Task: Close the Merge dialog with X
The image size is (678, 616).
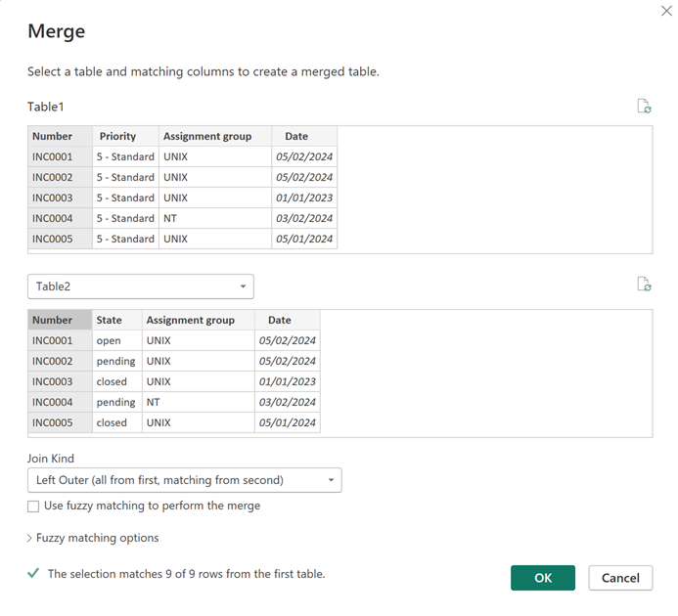Action: pos(666,10)
